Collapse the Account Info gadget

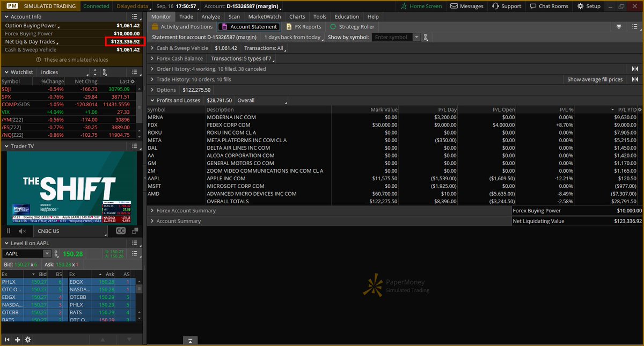6,17
